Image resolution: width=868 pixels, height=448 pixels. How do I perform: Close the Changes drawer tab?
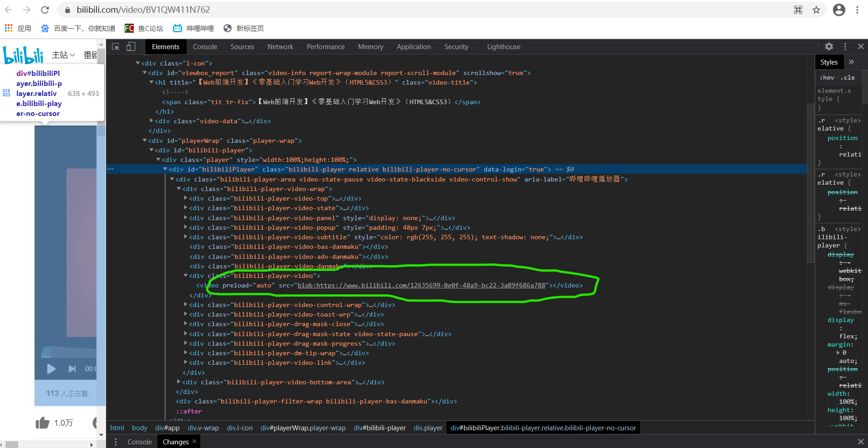(x=194, y=441)
